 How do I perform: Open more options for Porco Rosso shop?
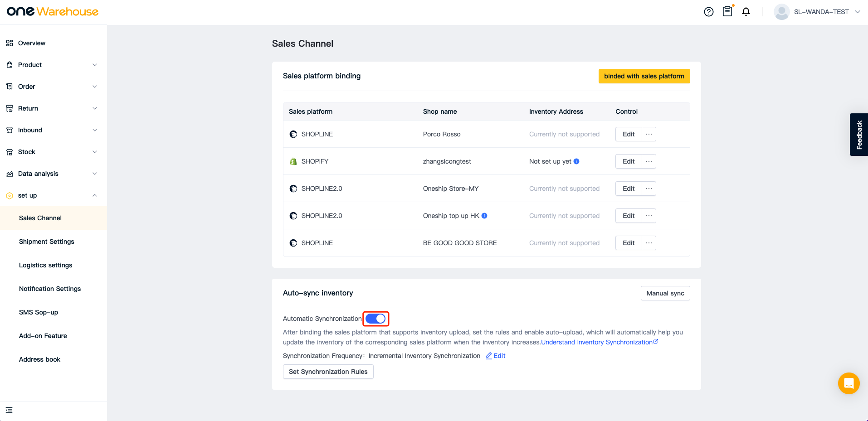tap(649, 134)
